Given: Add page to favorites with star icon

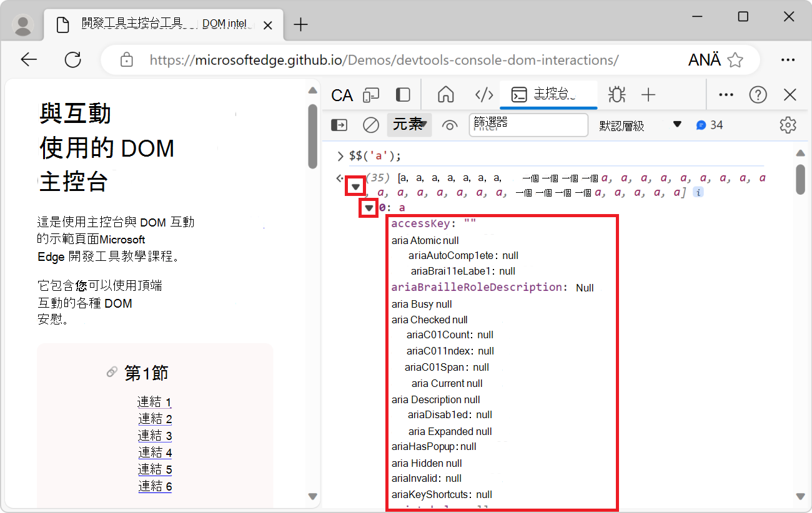Looking at the screenshot, I should 736,60.
